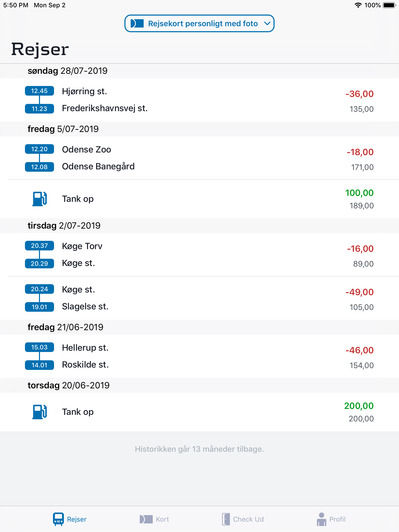The image size is (399, 532).
Task: Select the Rejser bus icon in tab bar
Action: tap(58, 518)
